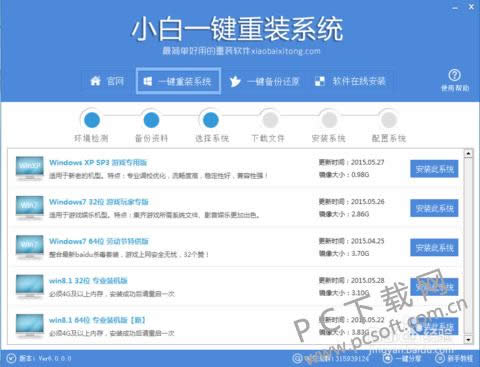Click the 备份资料 step circle

pos(151,120)
